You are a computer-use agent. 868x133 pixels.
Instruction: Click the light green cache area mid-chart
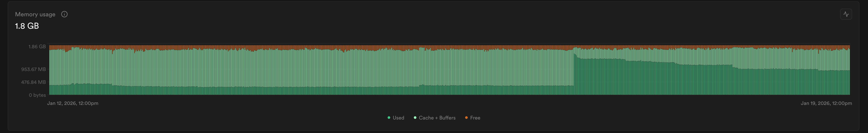[x=337, y=67]
